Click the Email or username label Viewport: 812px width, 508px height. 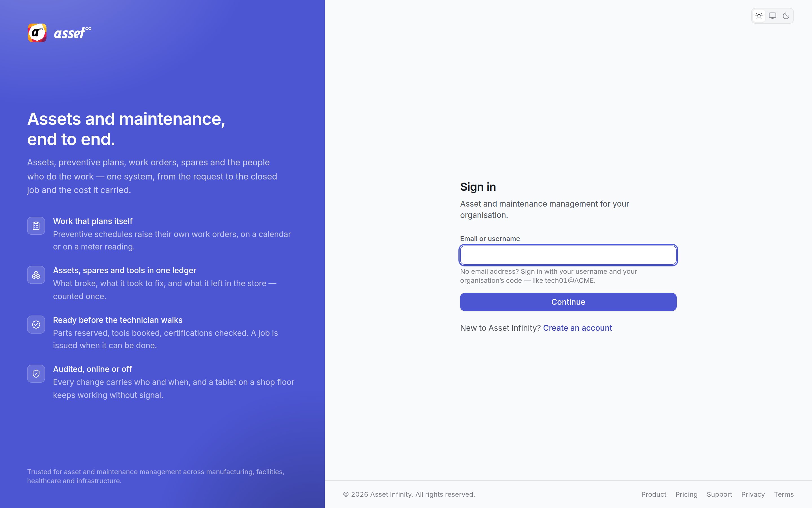coord(490,238)
